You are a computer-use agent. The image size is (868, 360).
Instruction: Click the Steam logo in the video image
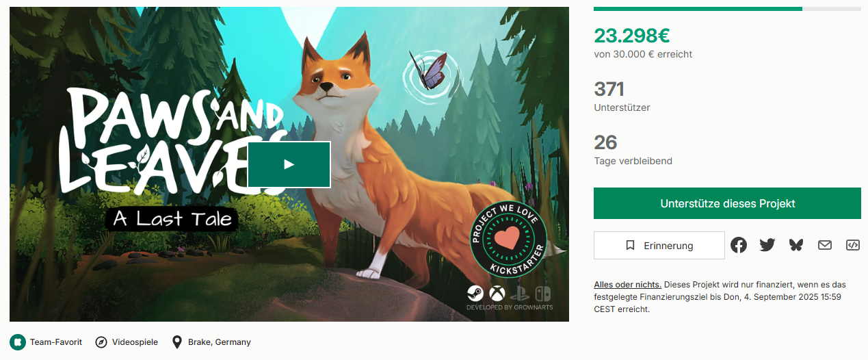pyautogui.click(x=475, y=294)
